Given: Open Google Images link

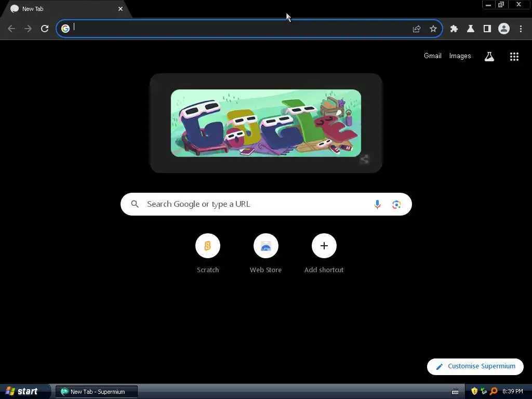Looking at the screenshot, I should (x=460, y=56).
